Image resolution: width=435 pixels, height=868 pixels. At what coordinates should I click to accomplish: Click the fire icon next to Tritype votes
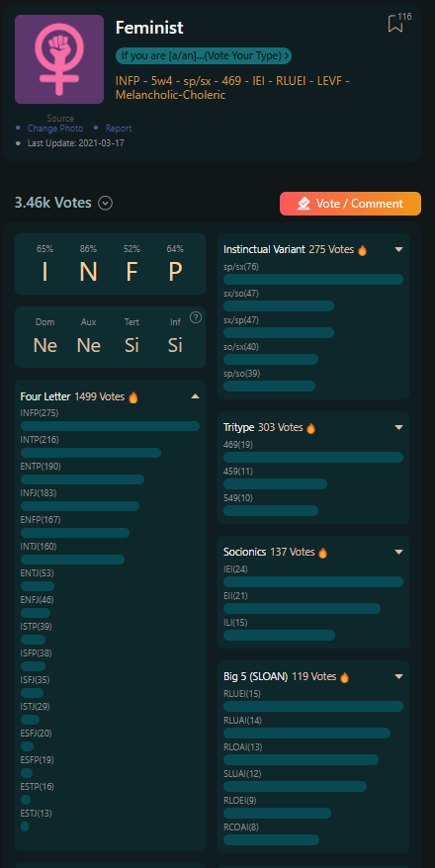click(x=310, y=428)
